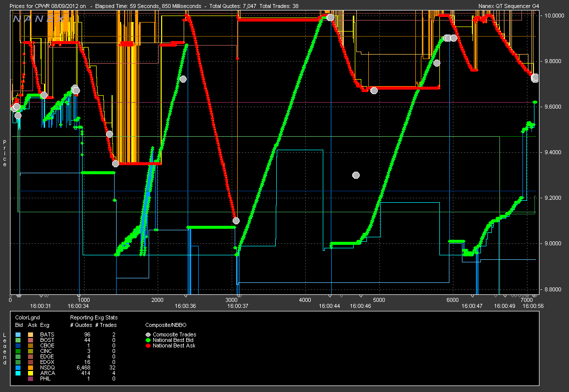This screenshot has width=569, height=392.
Task: Click the '# Trades' column header
Action: (x=106, y=325)
